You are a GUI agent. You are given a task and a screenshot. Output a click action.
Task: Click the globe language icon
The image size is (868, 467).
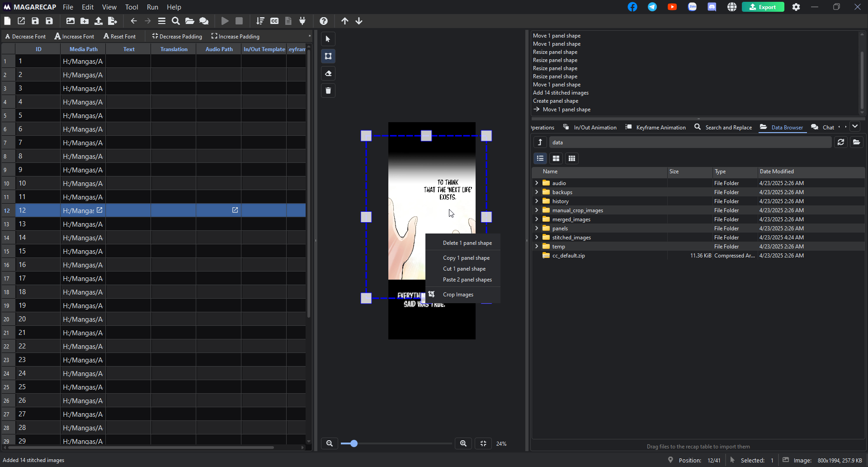point(732,7)
